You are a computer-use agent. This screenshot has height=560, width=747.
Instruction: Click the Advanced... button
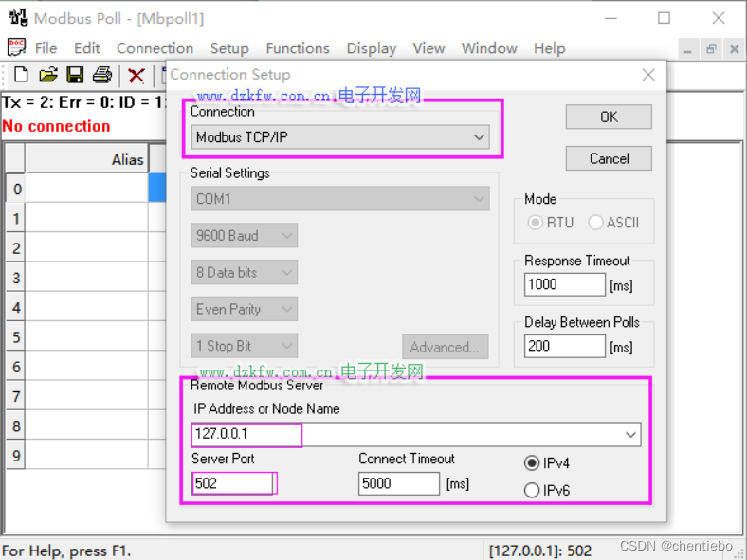pos(445,347)
